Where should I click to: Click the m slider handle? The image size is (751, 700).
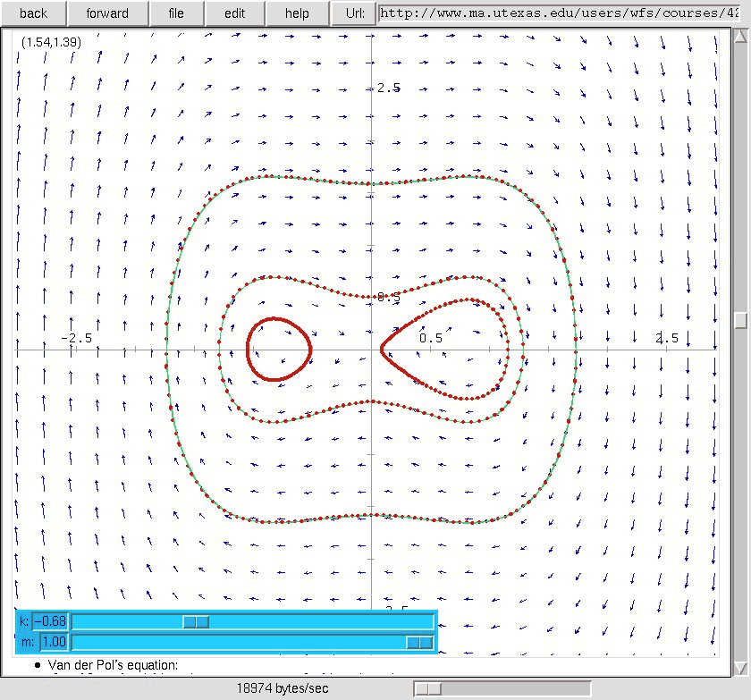(x=419, y=642)
